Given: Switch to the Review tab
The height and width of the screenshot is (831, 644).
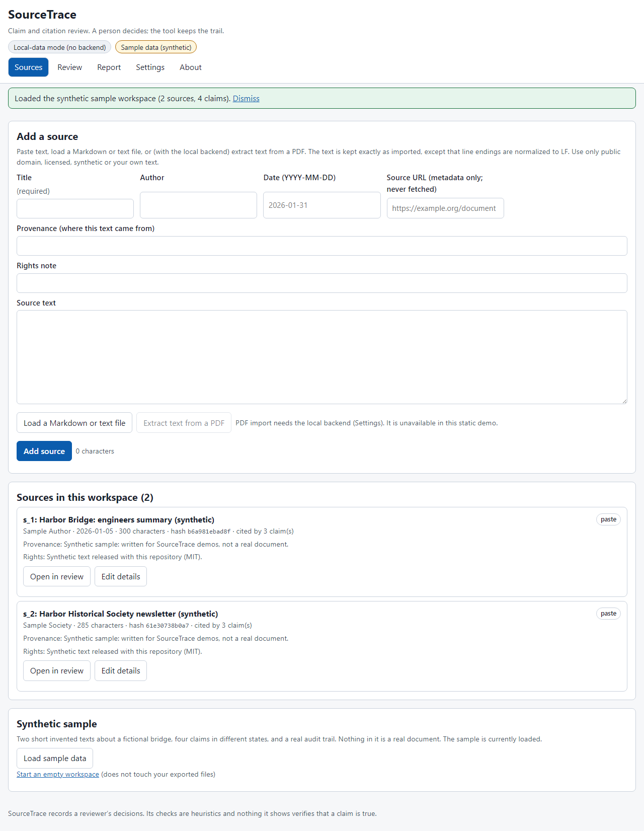Looking at the screenshot, I should 69,67.
